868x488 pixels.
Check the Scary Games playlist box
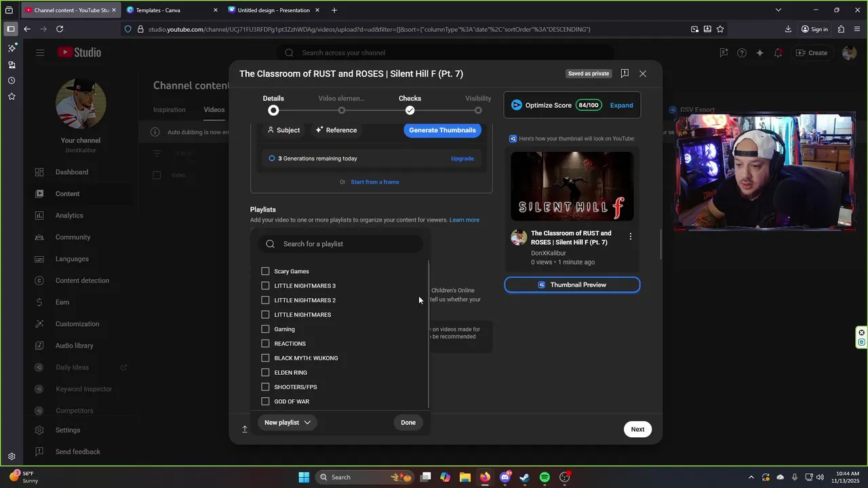click(265, 271)
